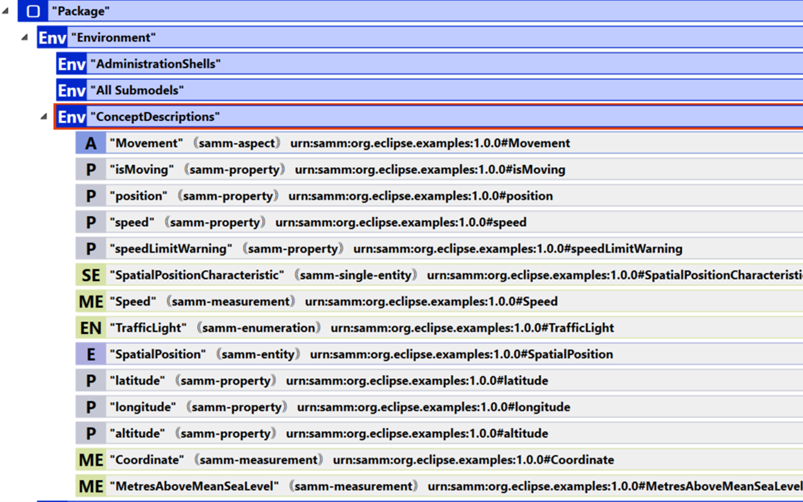The width and height of the screenshot is (803, 502).
Task: Click the Env icon beside ConceptDescriptions
Action: click(72, 117)
